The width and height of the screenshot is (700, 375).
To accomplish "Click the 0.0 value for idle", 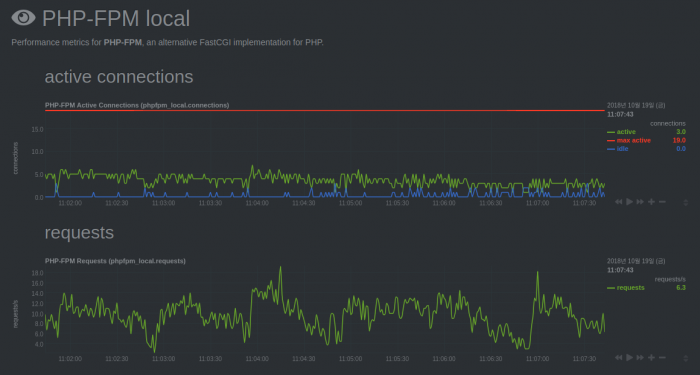I will [x=681, y=149].
